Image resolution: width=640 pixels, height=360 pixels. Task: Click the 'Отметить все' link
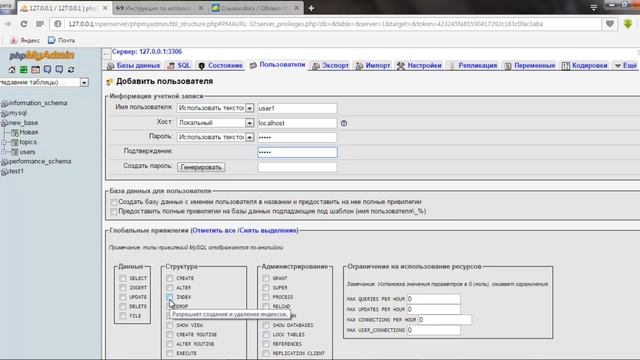tap(214, 231)
